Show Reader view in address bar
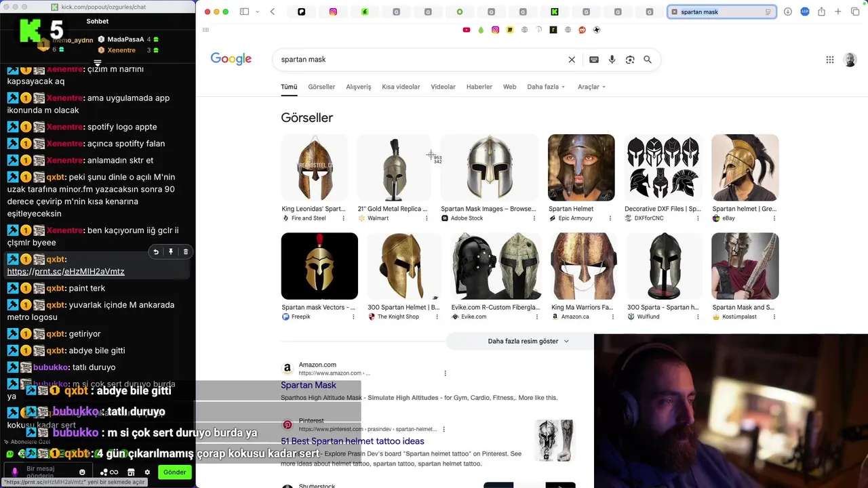The image size is (868, 488). tap(768, 12)
